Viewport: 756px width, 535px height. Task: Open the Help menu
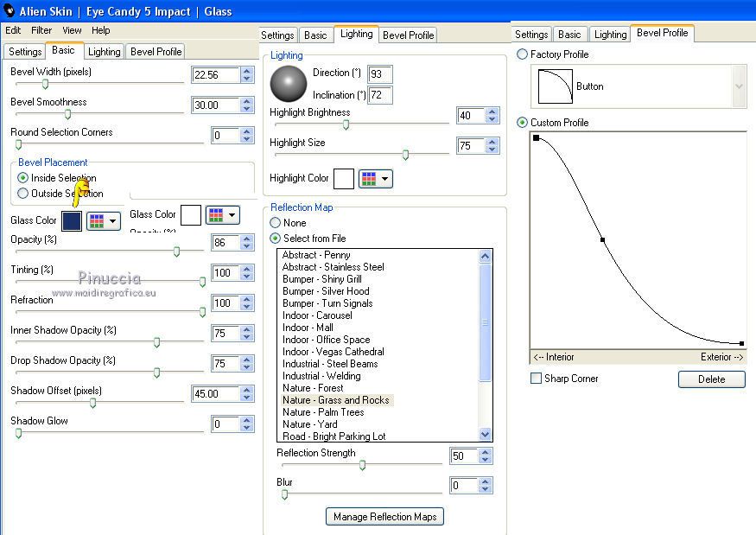tap(101, 30)
